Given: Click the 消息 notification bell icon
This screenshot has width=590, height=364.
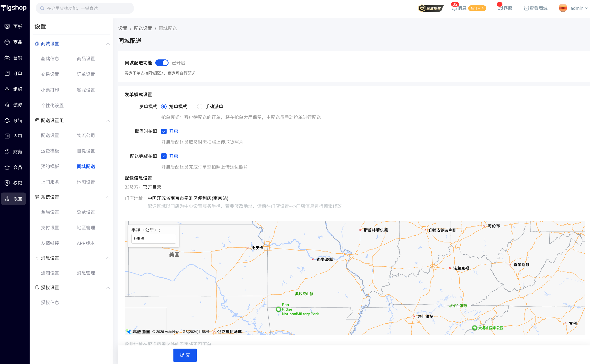Looking at the screenshot, I should pyautogui.click(x=454, y=8).
